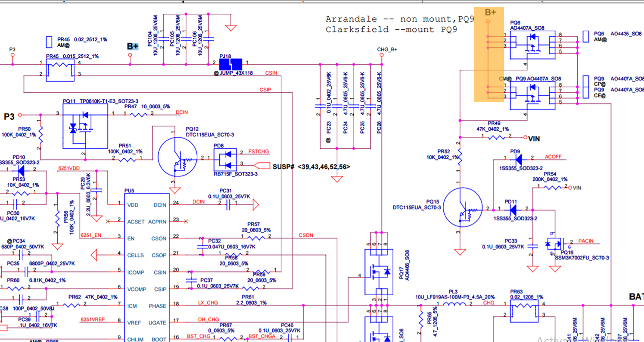The image size is (644, 342).
Task: Select the PC37 capacitor designator
Action: pos(207,280)
